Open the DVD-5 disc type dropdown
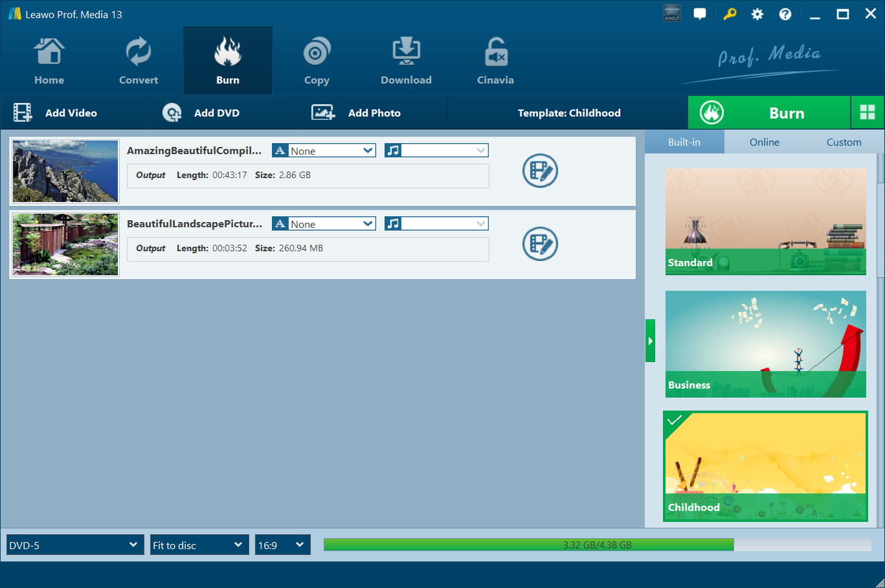This screenshot has height=588, width=885. point(75,545)
